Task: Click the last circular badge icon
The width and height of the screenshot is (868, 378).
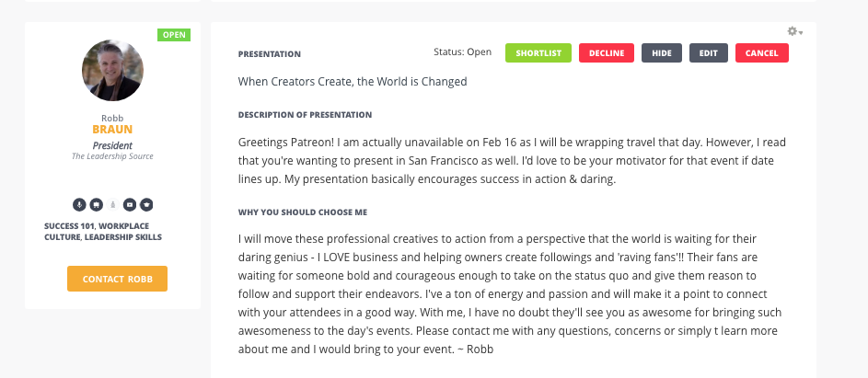Action: pos(145,203)
